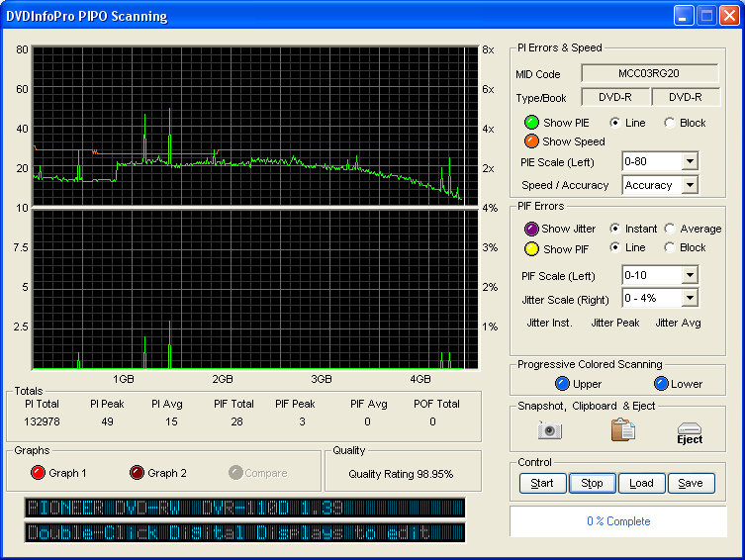The width and height of the screenshot is (745, 560).
Task: Click the green Show PIE icon
Action: [x=532, y=123]
